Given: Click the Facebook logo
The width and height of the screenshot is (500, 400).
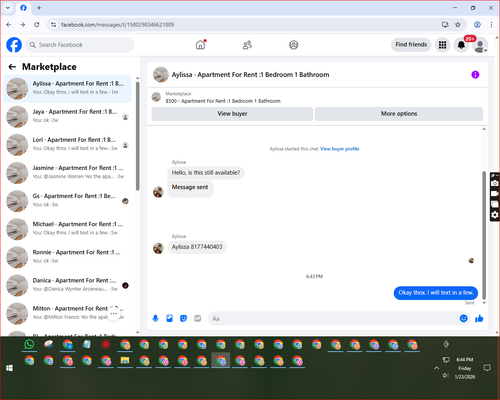Looking at the screenshot, I should tap(14, 45).
